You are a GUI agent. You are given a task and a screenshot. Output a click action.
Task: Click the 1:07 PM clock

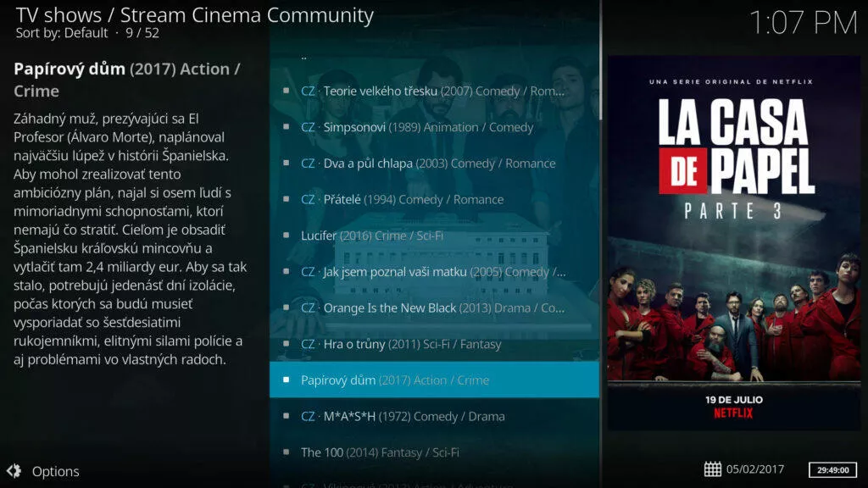click(x=803, y=23)
